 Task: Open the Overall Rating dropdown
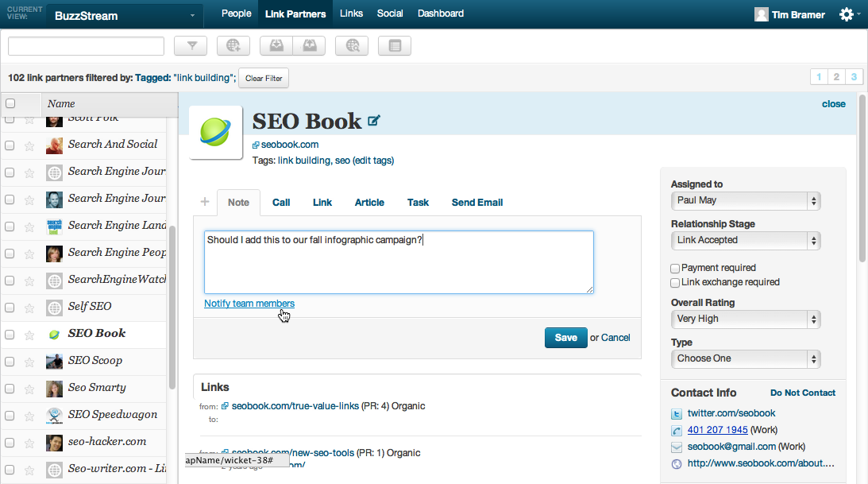coord(745,319)
